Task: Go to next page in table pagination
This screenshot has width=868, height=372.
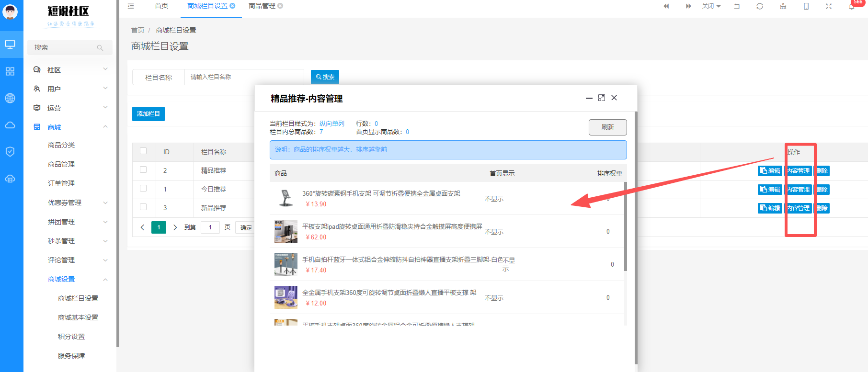Action: pyautogui.click(x=175, y=227)
